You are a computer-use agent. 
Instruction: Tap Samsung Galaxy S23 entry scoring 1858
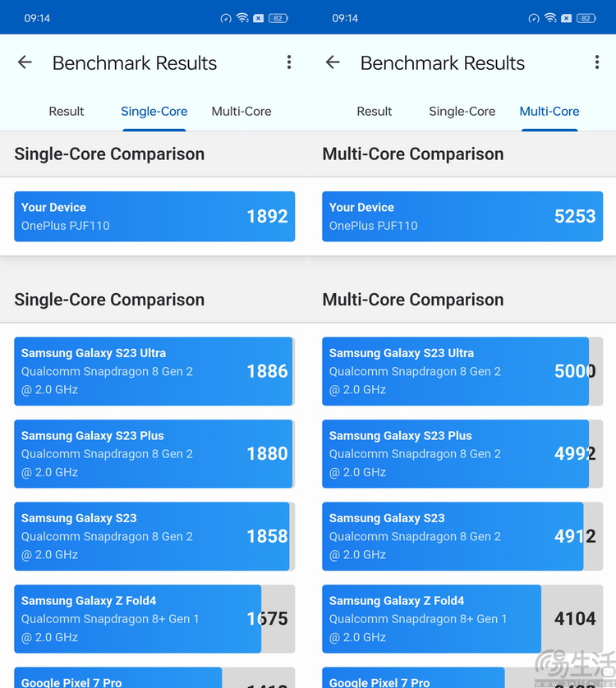[154, 536]
